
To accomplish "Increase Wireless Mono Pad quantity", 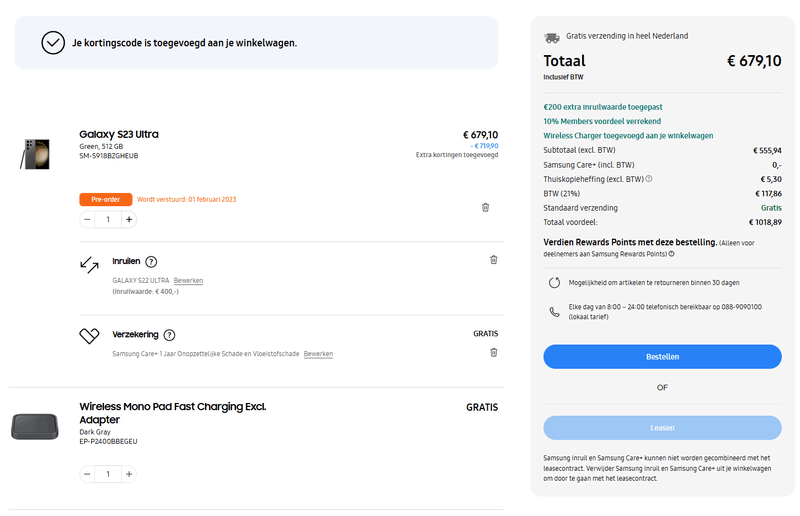I will tap(129, 473).
